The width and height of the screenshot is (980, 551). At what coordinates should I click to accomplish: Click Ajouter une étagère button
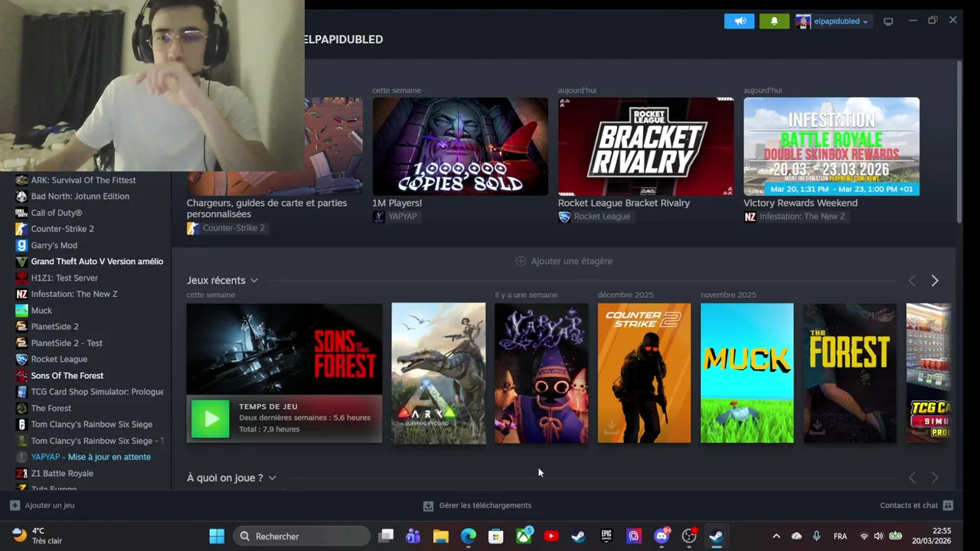[x=564, y=261]
